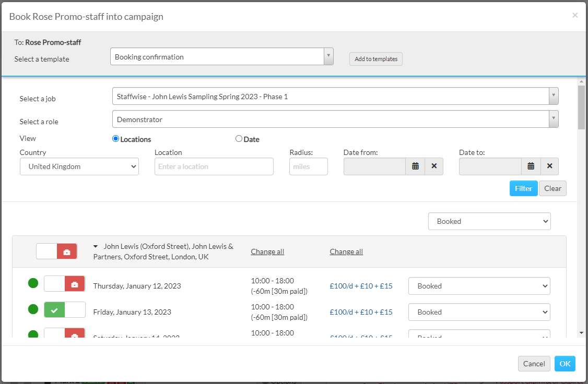Open the Select a job dropdown

(x=335, y=97)
